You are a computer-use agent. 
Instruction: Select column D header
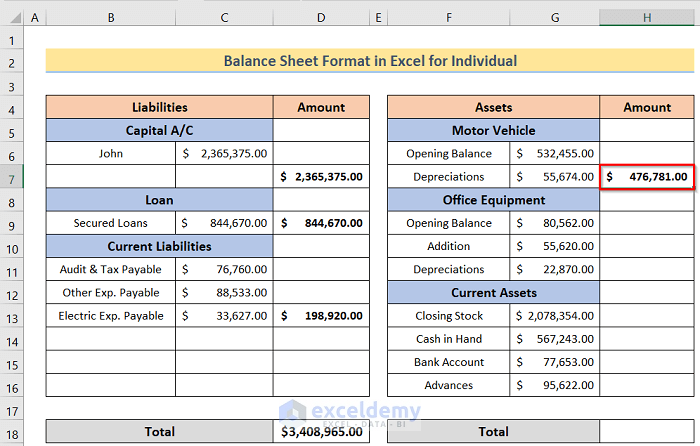(x=321, y=18)
